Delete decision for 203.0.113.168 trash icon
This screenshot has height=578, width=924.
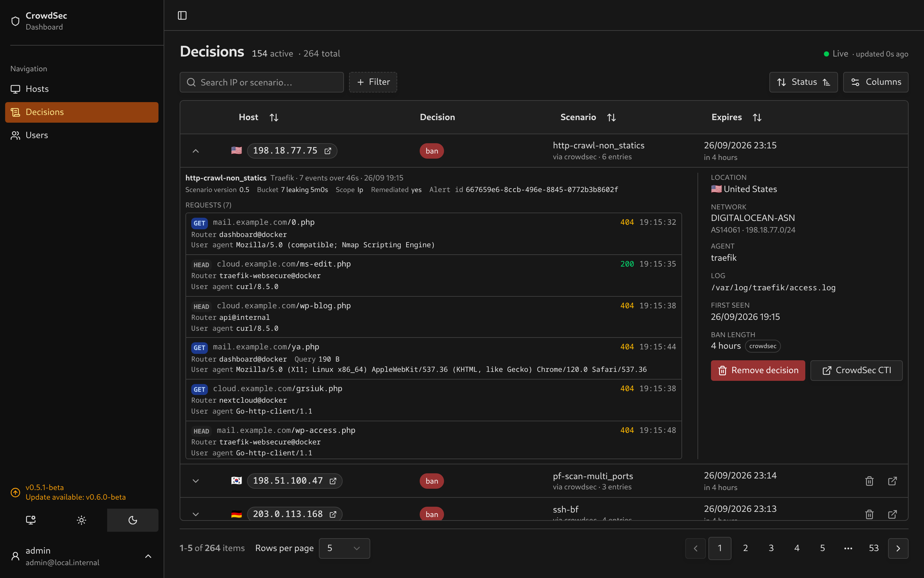tap(869, 514)
